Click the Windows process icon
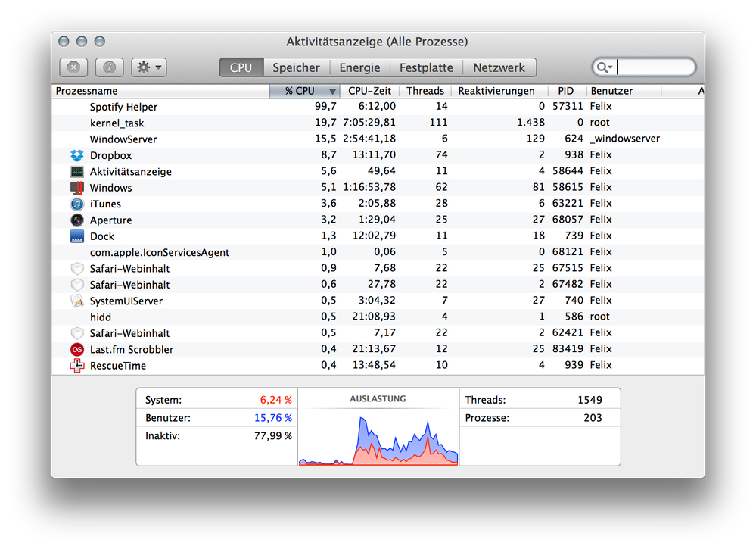Viewport: 756px width, 549px height. pos(77,188)
